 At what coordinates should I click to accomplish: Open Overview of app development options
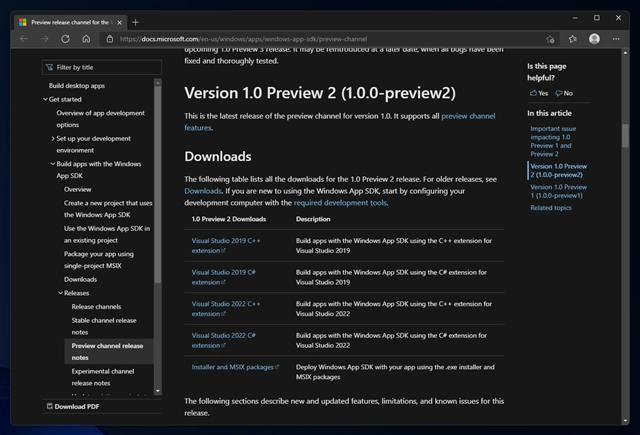point(100,119)
